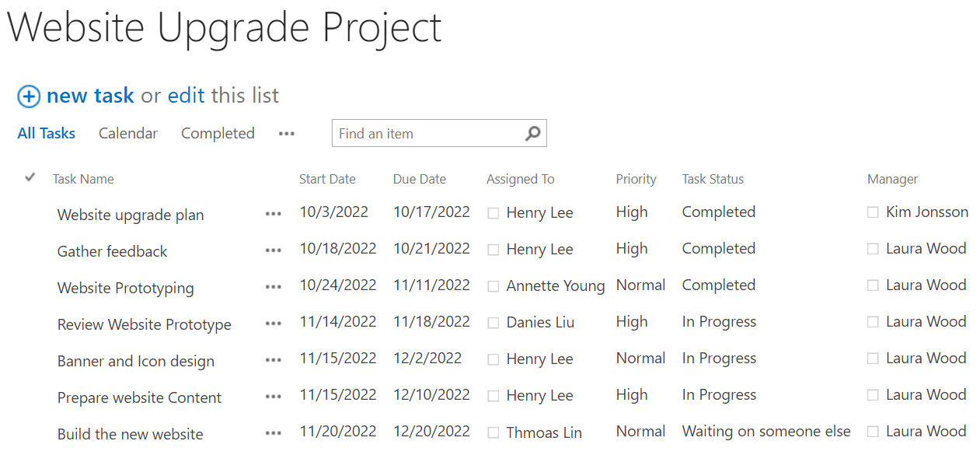
Task: Open the Review Website Prototype task
Action: [145, 325]
